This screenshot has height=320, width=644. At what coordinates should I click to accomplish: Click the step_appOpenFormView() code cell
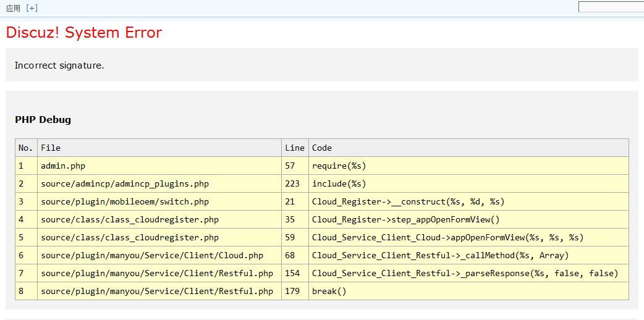tap(406, 219)
